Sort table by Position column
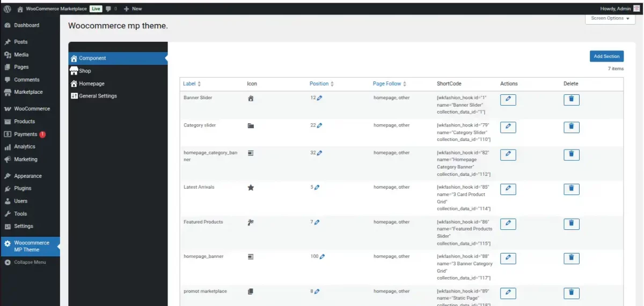The width and height of the screenshot is (644, 306). coord(321,84)
